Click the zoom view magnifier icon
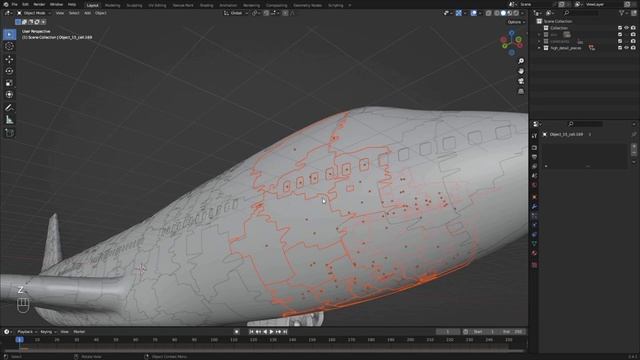This screenshot has width=640, height=360. pos(521,61)
